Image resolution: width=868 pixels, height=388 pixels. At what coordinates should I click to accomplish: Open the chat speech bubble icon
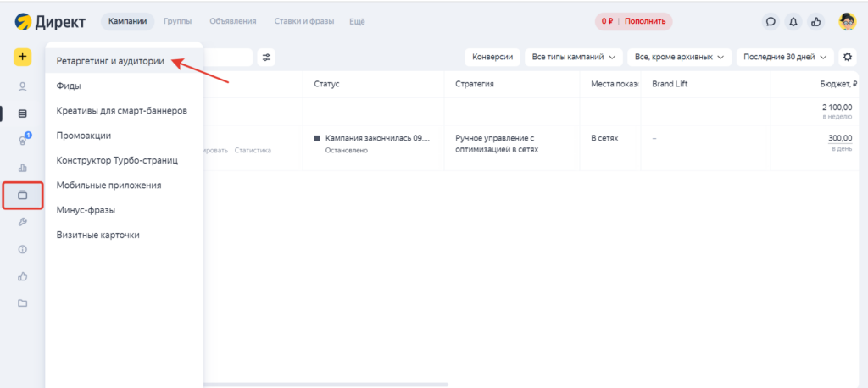771,21
